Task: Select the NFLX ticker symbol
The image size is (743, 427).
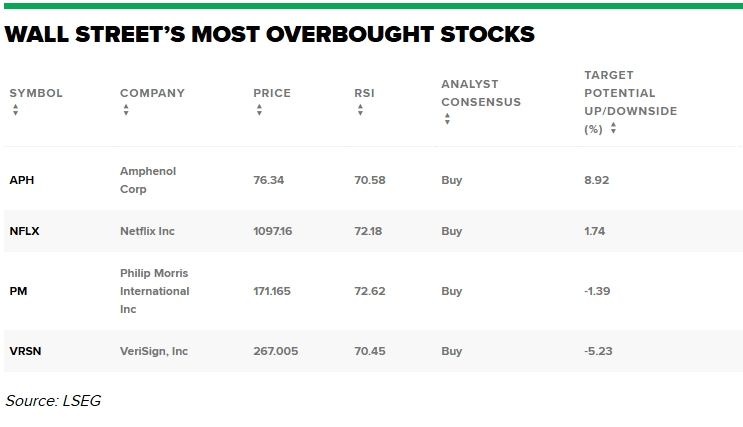Action: [x=25, y=231]
